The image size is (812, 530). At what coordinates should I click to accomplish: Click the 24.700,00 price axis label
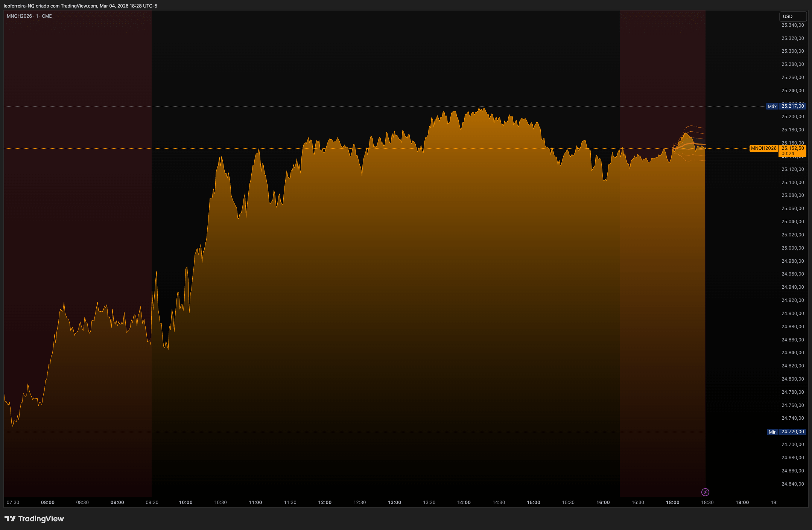pyautogui.click(x=793, y=445)
